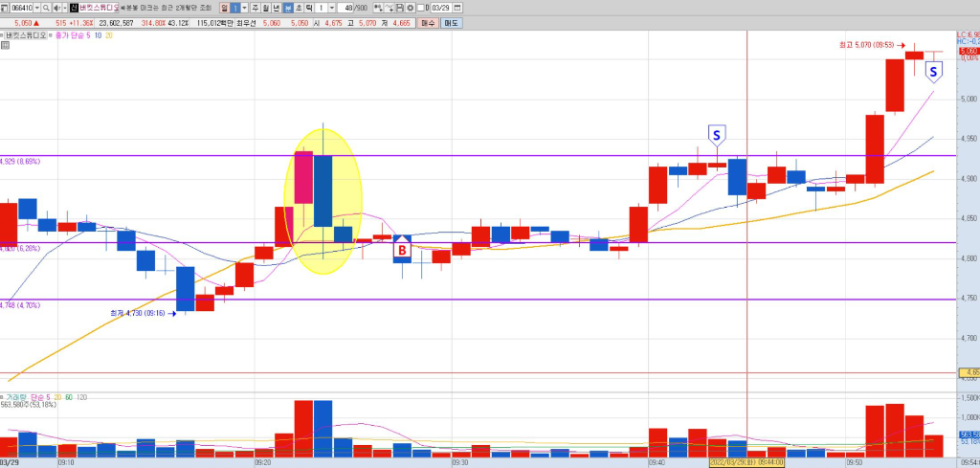Click the MA 5 legend number
The height and width of the screenshot is (468, 980).
pyautogui.click(x=88, y=35)
